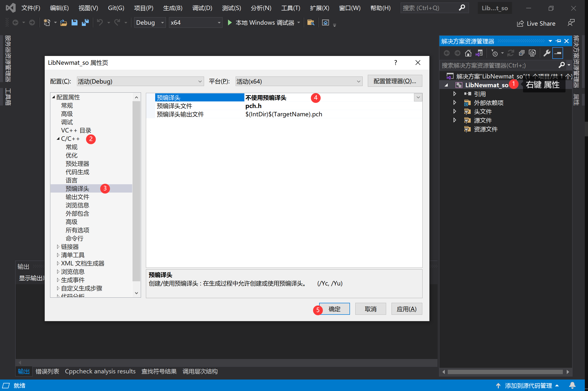Switch to Cppcheck analysis results tab
Screen dimensions: 588x391
100,371
